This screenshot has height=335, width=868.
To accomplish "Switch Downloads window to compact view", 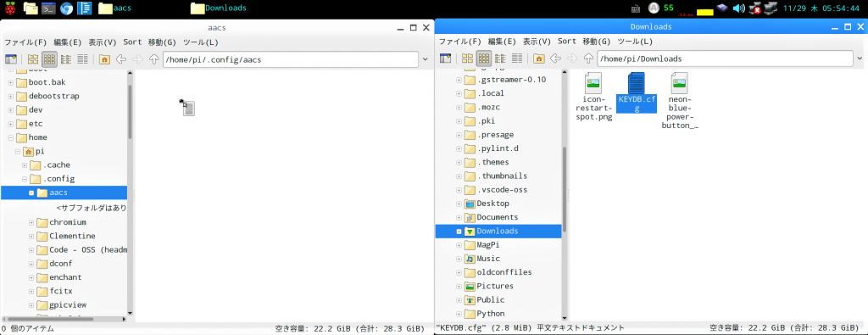I will [x=500, y=59].
